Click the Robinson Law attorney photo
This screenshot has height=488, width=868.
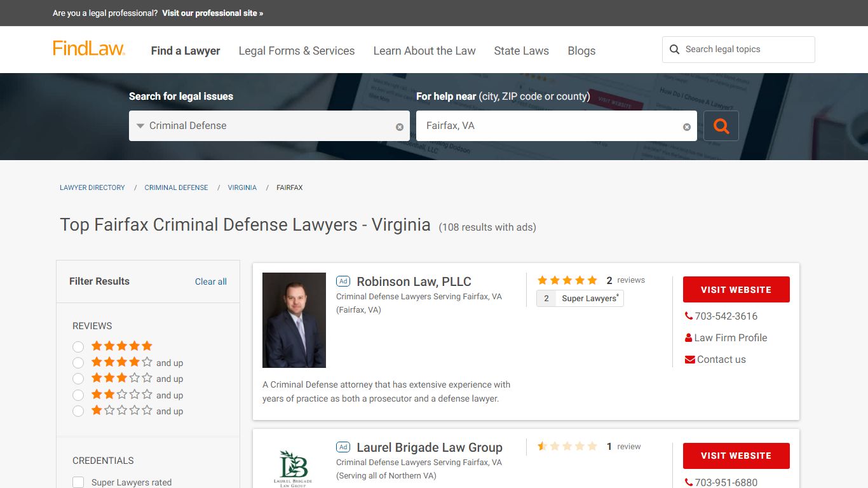click(x=294, y=320)
